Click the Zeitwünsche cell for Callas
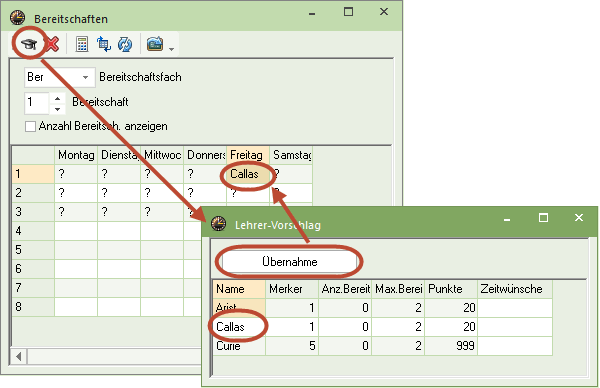The width and height of the screenshot is (600, 388). coord(515,327)
